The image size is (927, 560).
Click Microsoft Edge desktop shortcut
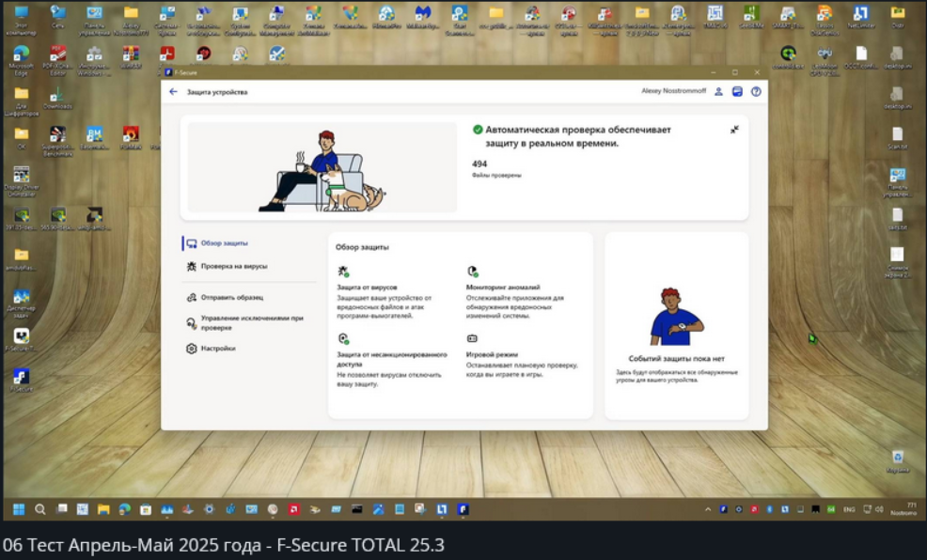[x=22, y=61]
